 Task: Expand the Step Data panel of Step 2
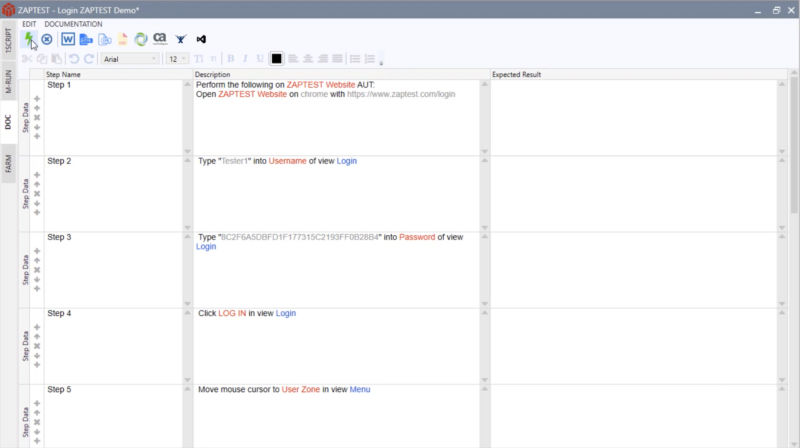pos(26,193)
